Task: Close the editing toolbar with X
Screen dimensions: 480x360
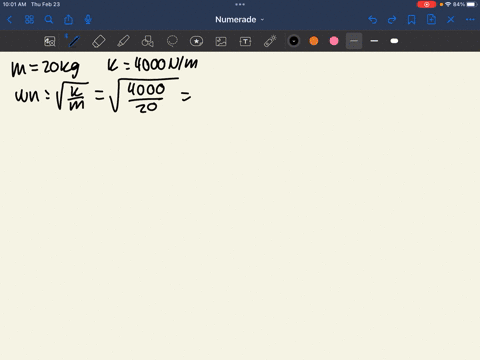Action: [x=451, y=20]
